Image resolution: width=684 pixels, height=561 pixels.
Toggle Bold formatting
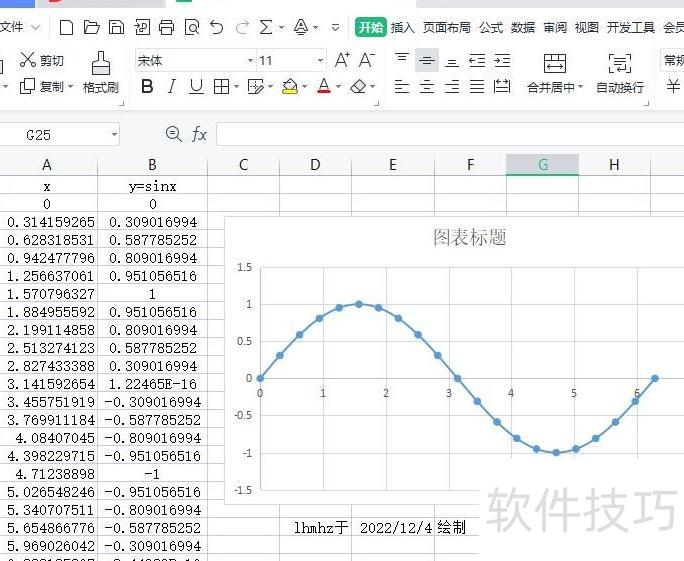(x=147, y=87)
